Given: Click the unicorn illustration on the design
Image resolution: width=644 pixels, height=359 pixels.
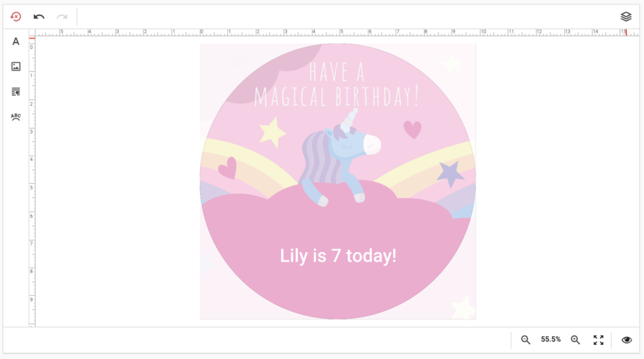Looking at the screenshot, I should pyautogui.click(x=339, y=158).
